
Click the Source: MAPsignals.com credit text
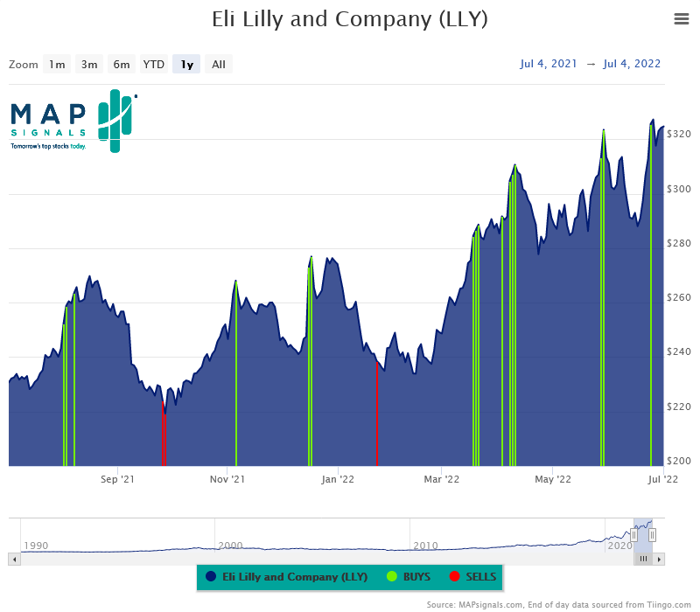point(558,605)
